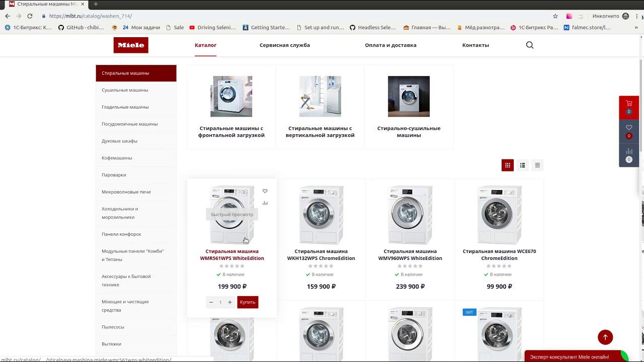
Task: Open the Incognito profile indicator
Action: click(x=611, y=16)
